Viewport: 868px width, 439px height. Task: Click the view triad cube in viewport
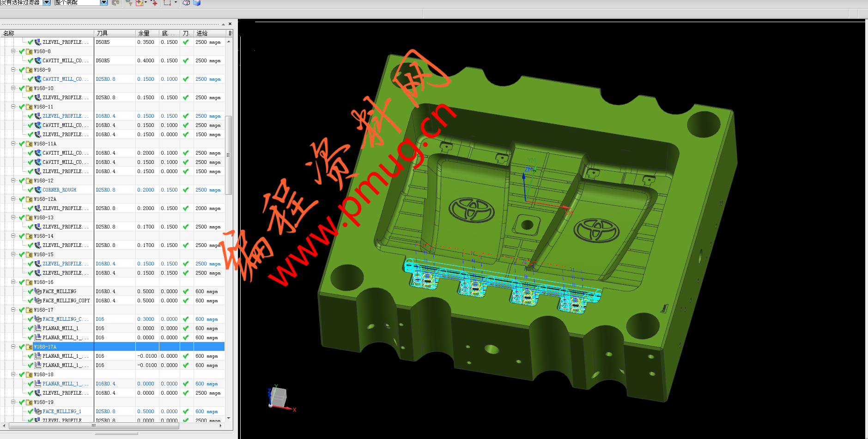point(278,397)
